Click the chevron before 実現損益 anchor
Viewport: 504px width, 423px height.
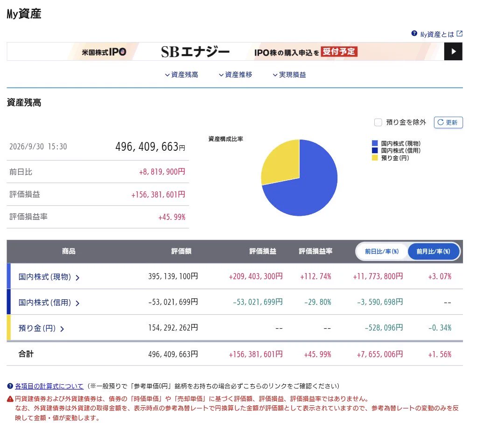275,75
